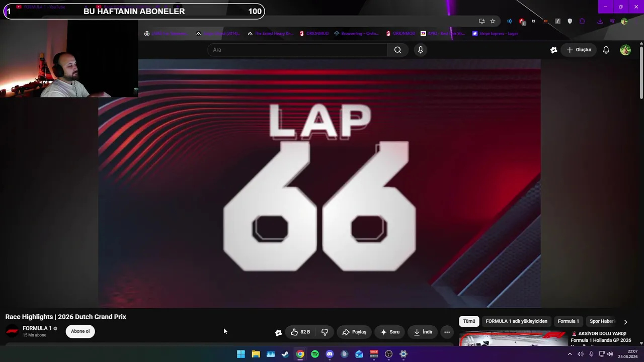Open Spotify from the taskbar
Viewport: 644px width, 362px height.
315,354
